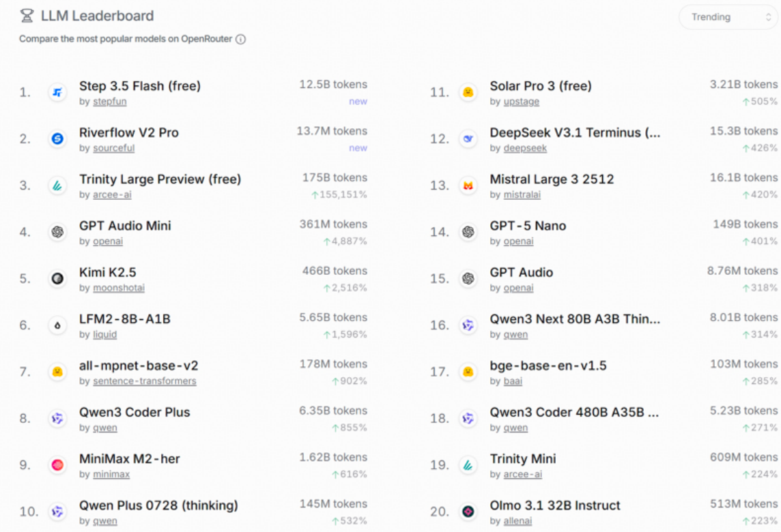This screenshot has width=781, height=532.
Task: Click the Kimi K2.5 moonshot logo icon
Action: click(x=57, y=279)
